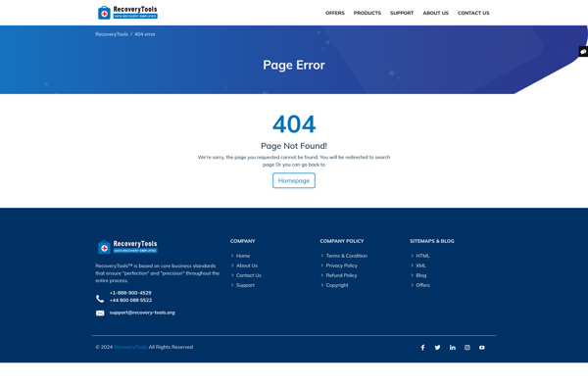Open the Instagram social icon
Screen dimensions: 588x386
coord(466,348)
